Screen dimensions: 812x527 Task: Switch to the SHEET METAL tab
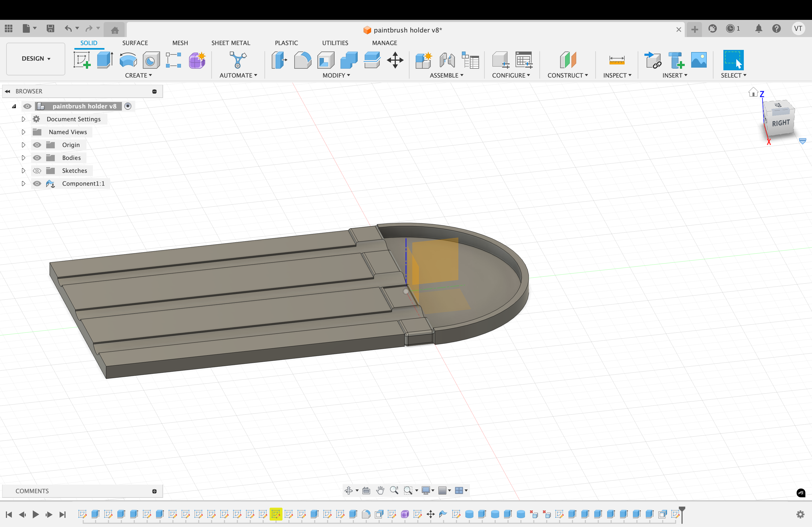click(x=231, y=43)
